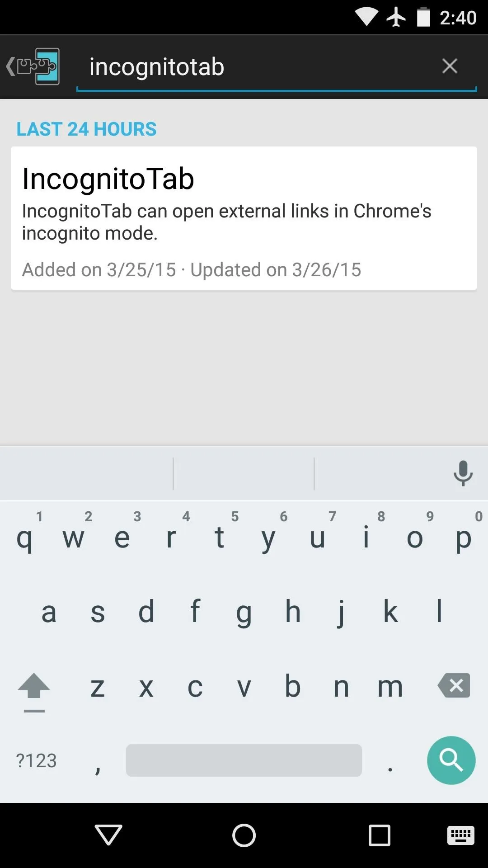Tap the spacebar key
Image resolution: width=488 pixels, height=868 pixels.
click(x=244, y=760)
